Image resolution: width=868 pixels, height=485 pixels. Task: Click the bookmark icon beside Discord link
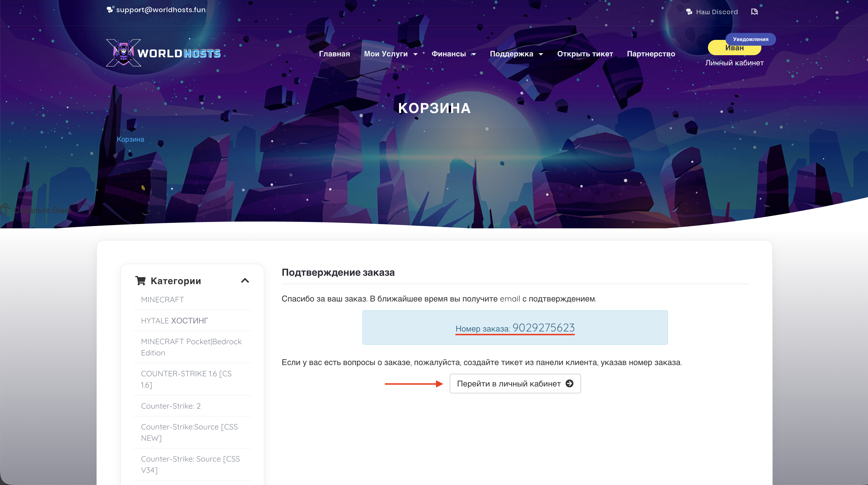(x=754, y=12)
